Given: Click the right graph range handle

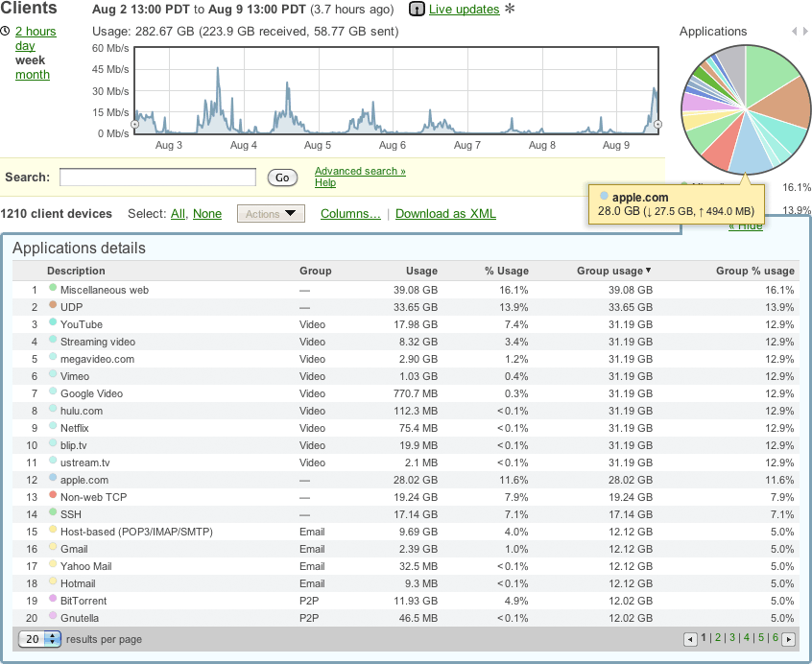Looking at the screenshot, I should tap(657, 124).
